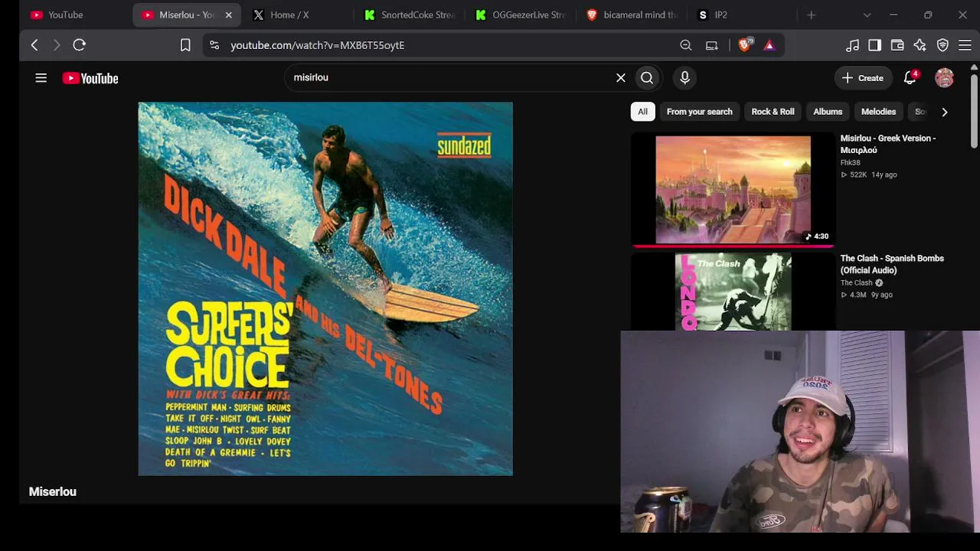Open Misirlou - Greek Version video title
This screenshot has height=551, width=980.
888,144
